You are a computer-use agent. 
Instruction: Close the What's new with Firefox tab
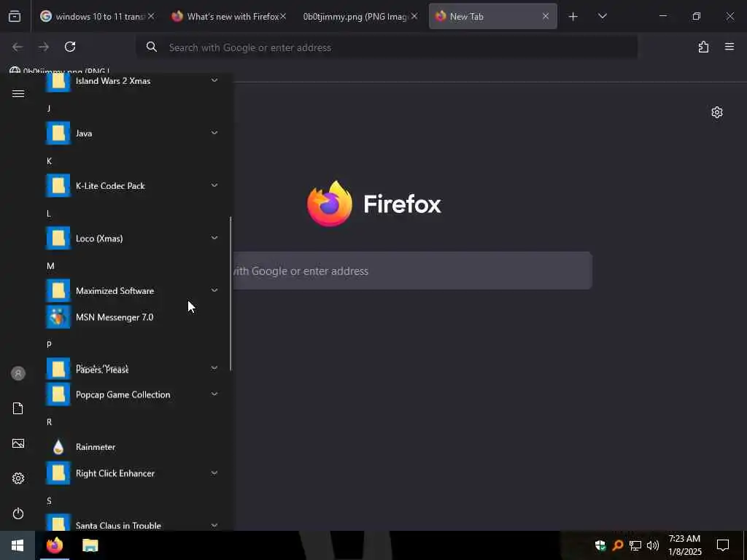pyautogui.click(x=283, y=16)
